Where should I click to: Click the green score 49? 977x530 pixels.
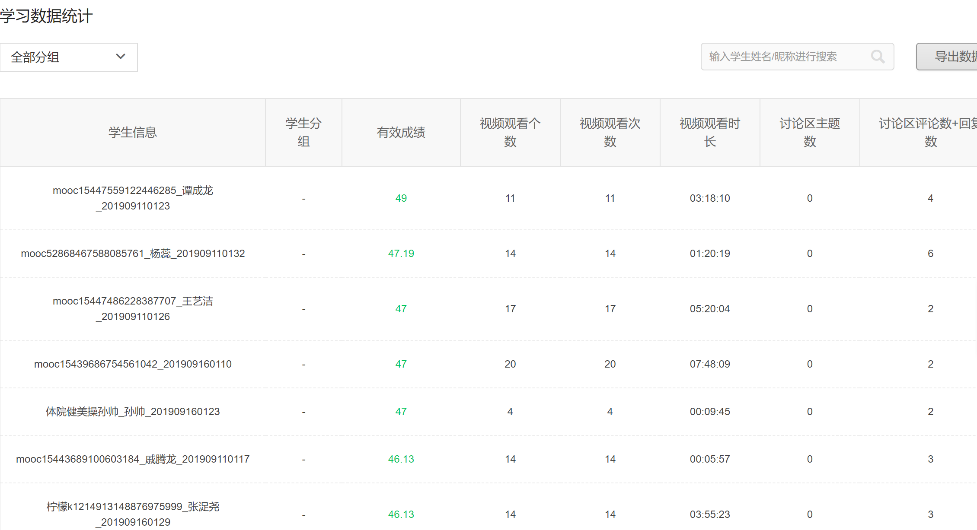(x=401, y=198)
